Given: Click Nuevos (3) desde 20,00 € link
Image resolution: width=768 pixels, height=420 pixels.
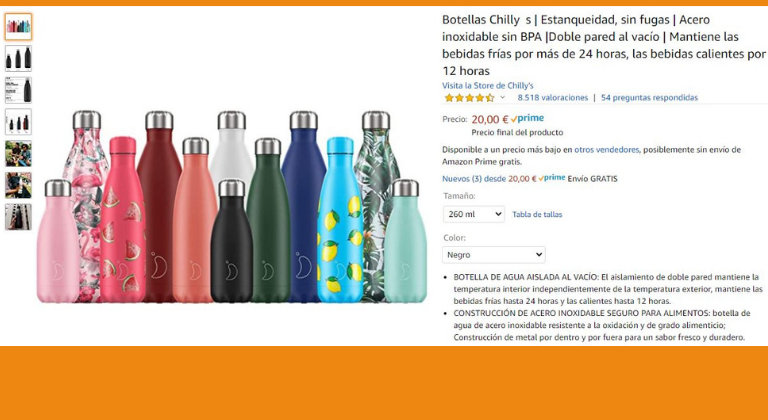Looking at the screenshot, I should [x=489, y=179].
